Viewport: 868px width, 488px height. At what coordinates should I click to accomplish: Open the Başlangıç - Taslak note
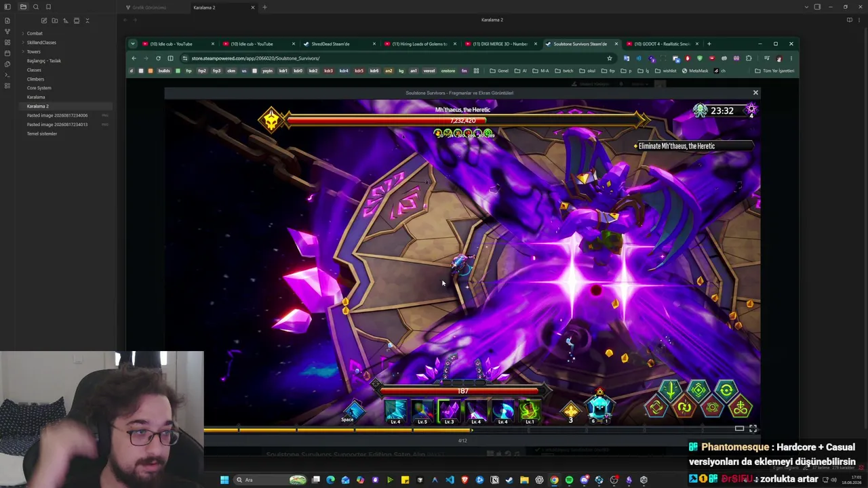[x=44, y=61]
